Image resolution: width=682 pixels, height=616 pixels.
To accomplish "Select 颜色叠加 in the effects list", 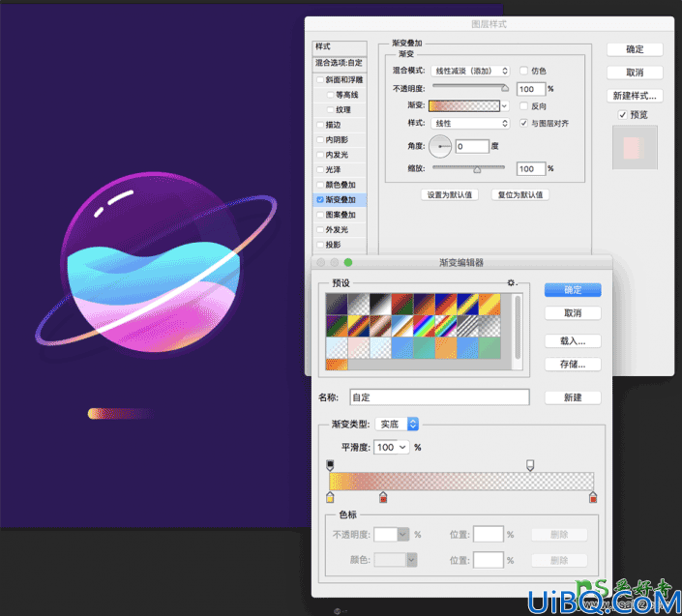I will pyautogui.click(x=341, y=185).
